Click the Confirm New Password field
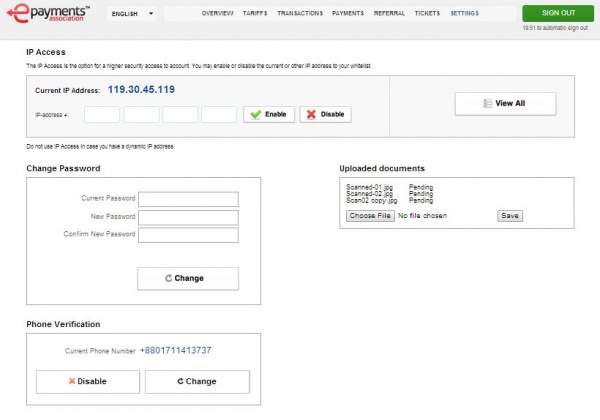Image resolution: width=600 pixels, height=420 pixels. [x=188, y=235]
